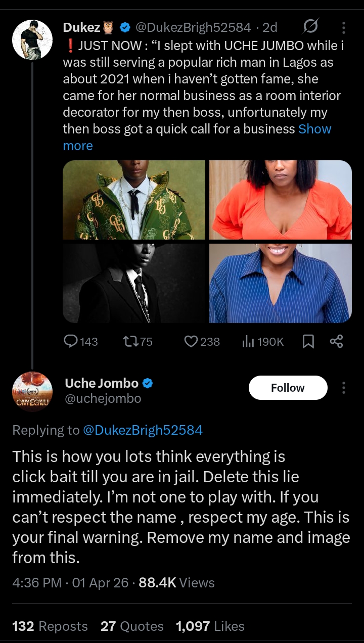The image size is (364, 643).
Task: Click the reply comment icon showing 143
Action: (71, 342)
